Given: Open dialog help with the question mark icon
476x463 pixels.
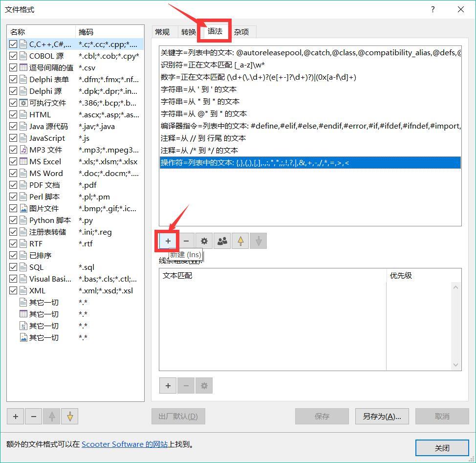Looking at the screenshot, I should 433,9.
